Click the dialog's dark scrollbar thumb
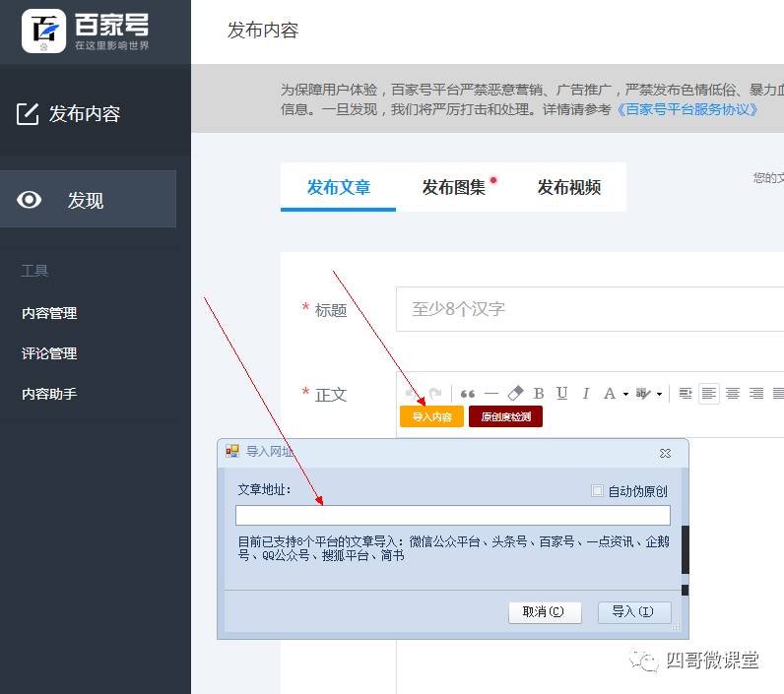This screenshot has width=784, height=694. coord(685,549)
